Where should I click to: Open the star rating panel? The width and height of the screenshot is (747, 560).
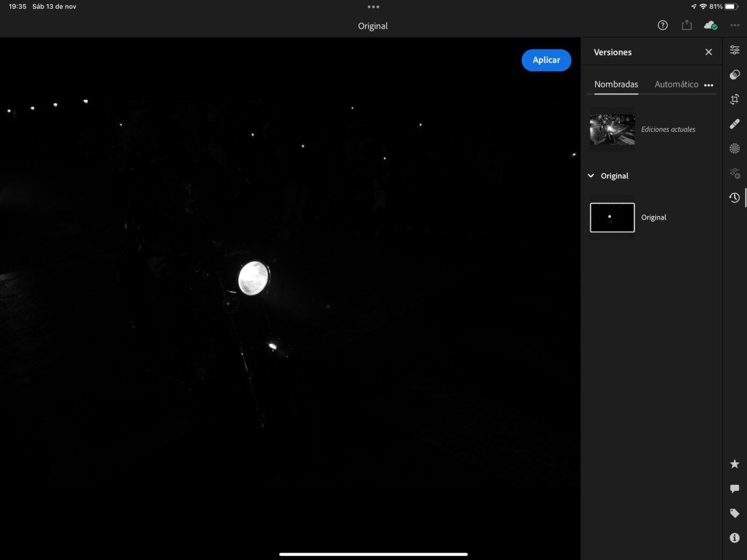(x=734, y=464)
